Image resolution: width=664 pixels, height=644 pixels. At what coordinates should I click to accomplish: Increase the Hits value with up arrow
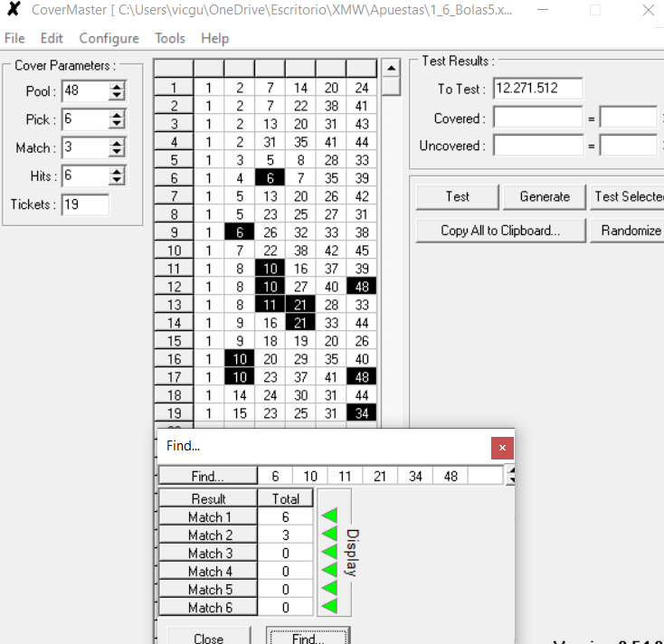[117, 171]
